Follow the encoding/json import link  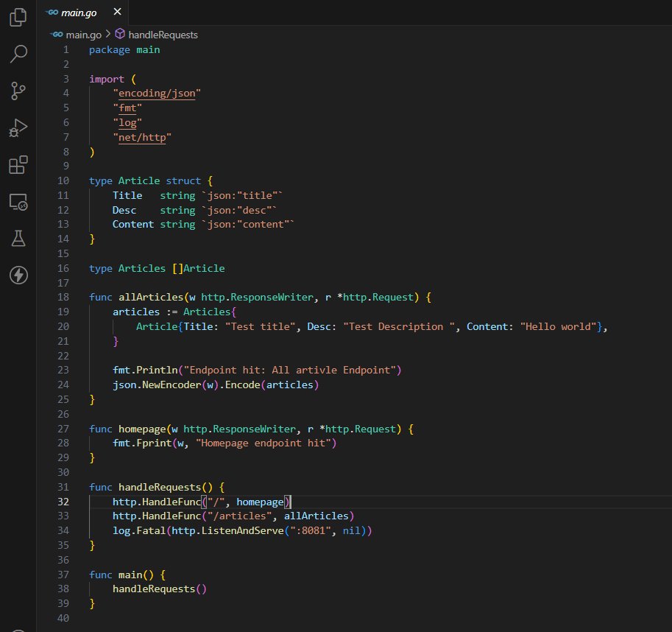[x=157, y=93]
